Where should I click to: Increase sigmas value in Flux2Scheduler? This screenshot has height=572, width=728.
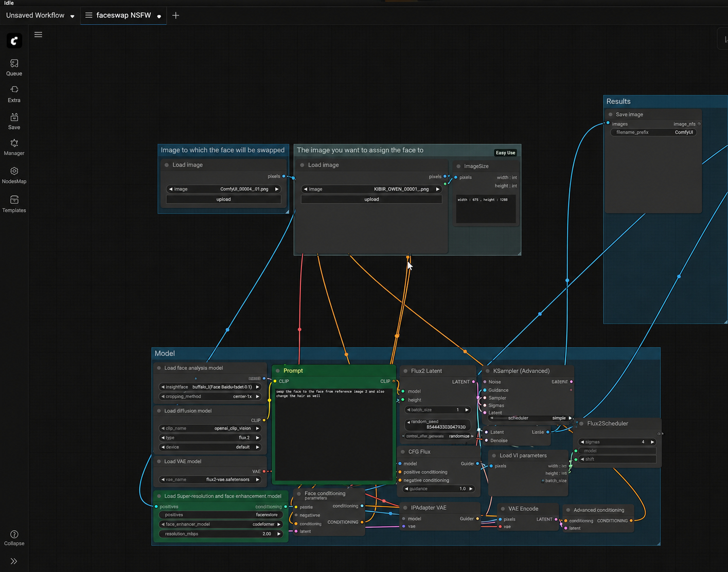click(x=652, y=442)
